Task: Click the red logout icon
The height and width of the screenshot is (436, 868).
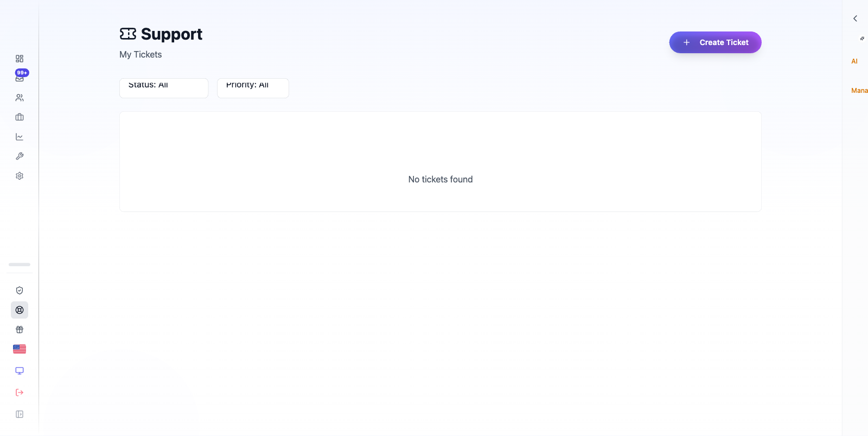Action: 20,393
